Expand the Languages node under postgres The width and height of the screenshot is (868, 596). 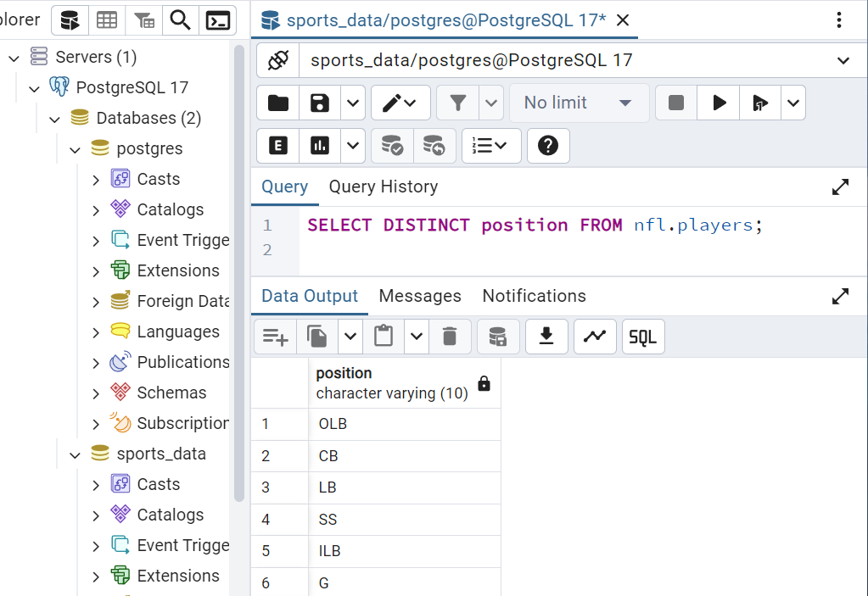pos(96,332)
